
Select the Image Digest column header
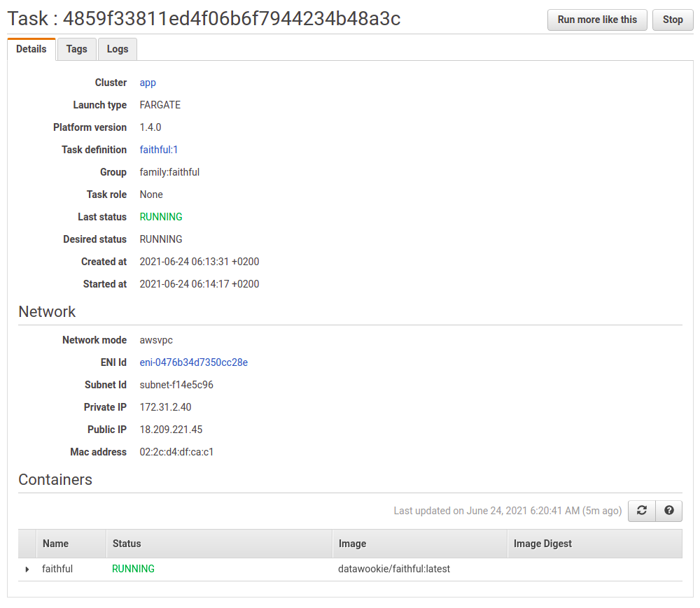[542, 544]
